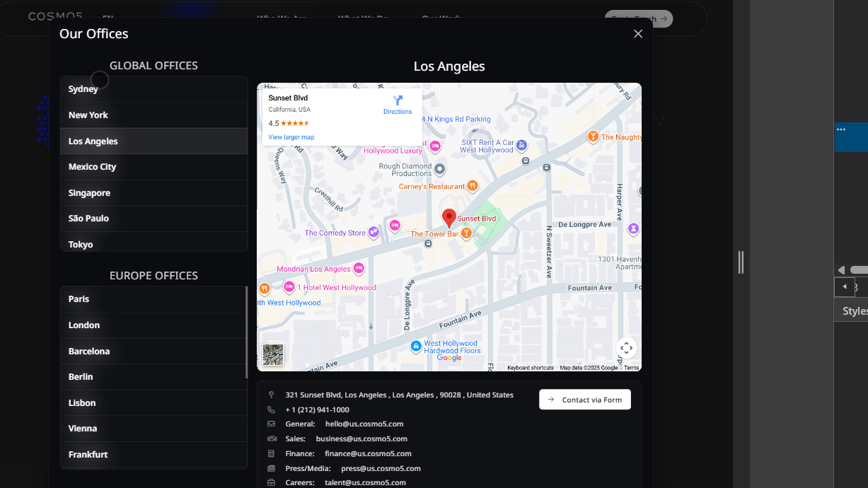Click the devtools horizontal scrollbar
Screen dimensions: 868x488
[x=859, y=270]
